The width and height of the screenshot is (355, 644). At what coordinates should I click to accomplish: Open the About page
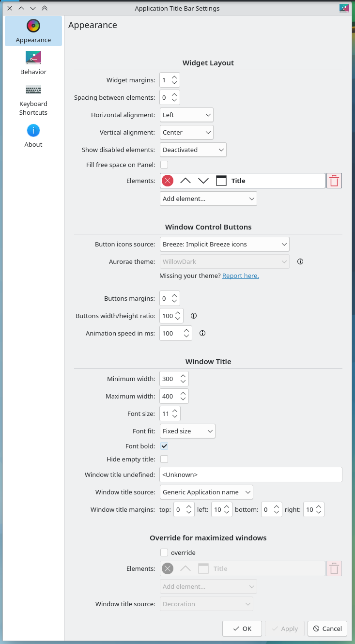[33, 136]
